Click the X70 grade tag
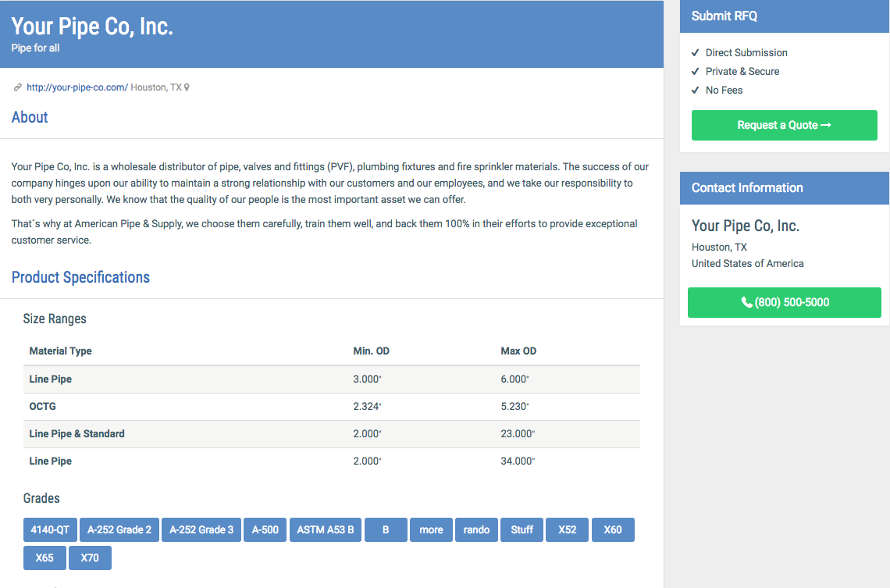Image resolution: width=890 pixels, height=588 pixels. (90, 558)
